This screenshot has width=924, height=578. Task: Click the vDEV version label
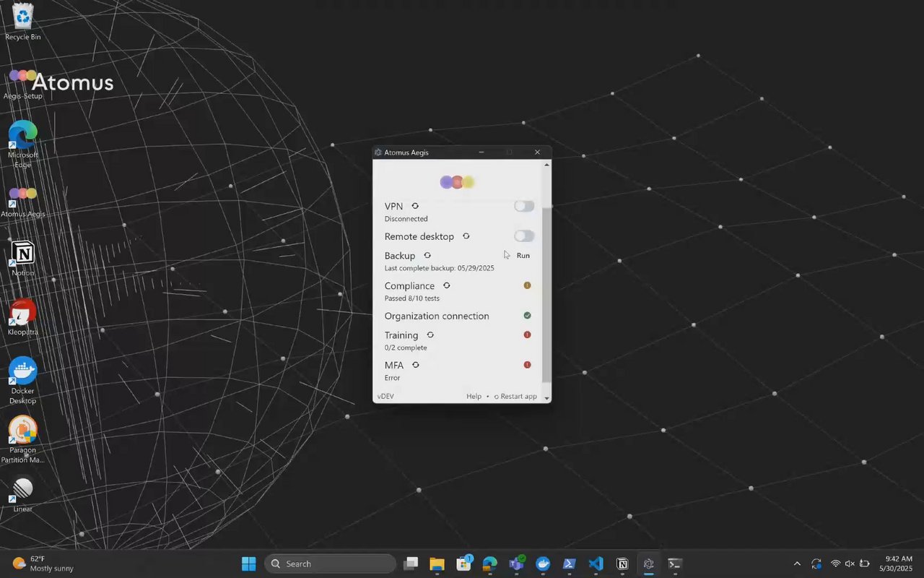(x=386, y=396)
